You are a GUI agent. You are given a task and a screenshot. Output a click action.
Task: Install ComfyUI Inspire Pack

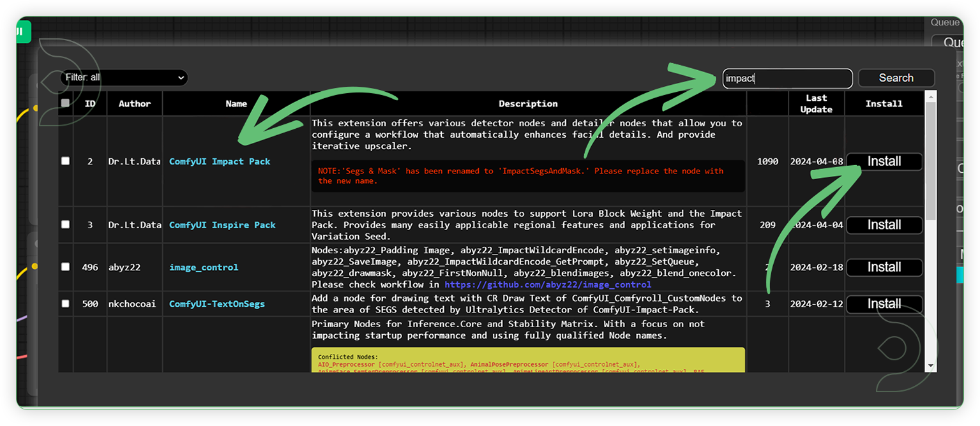[884, 225]
